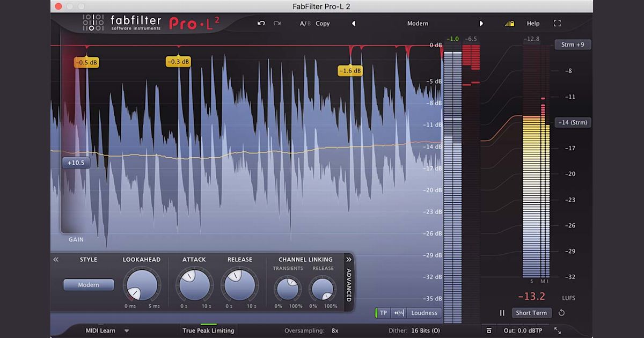Reset the loudness measurement with circular arrow icon
Viewport: 644px width, 338px height.
pyautogui.click(x=562, y=313)
